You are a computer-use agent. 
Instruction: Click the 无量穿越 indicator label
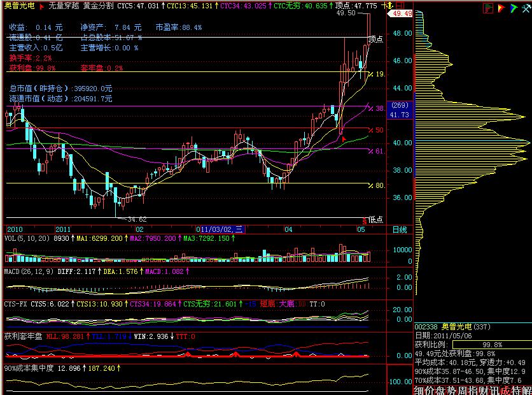[x=64, y=6]
